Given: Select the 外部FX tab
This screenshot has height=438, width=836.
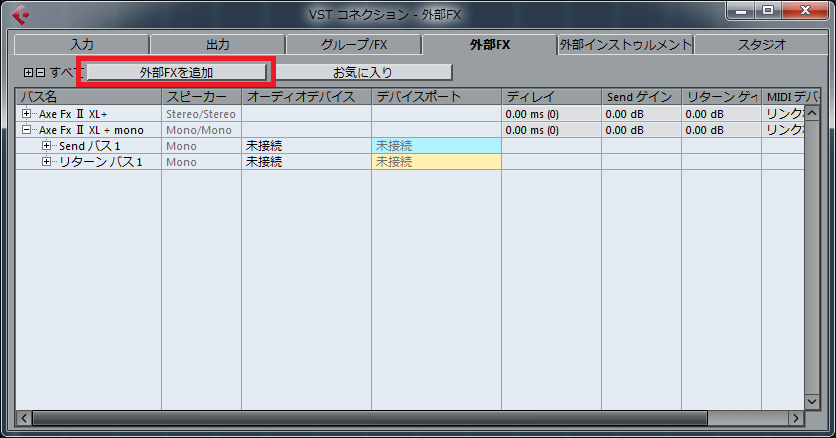Looking at the screenshot, I should click(489, 45).
